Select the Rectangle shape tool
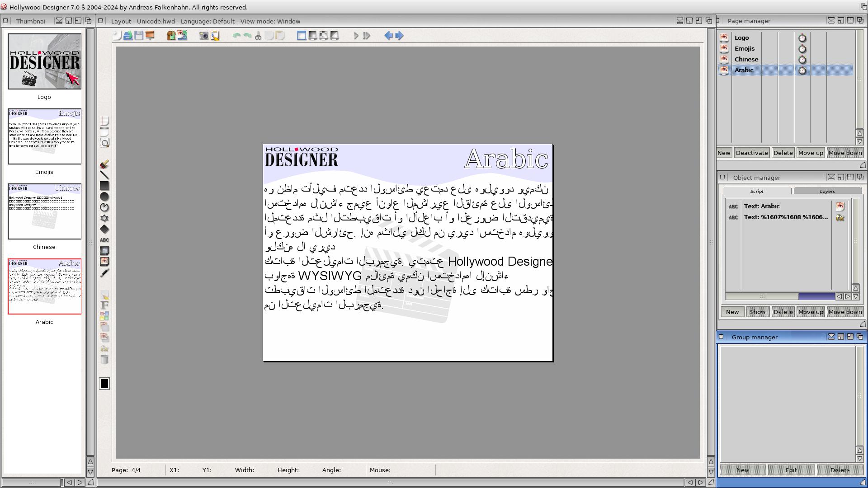 pyautogui.click(x=104, y=186)
